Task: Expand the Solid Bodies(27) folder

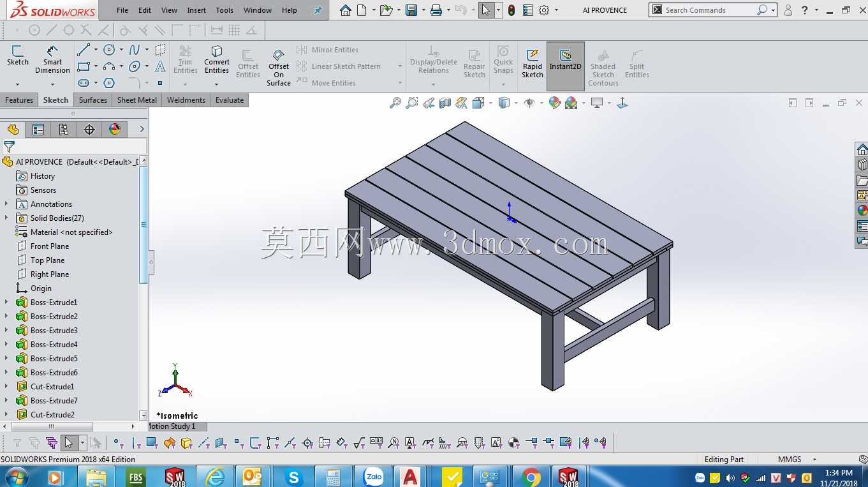Action: coord(6,218)
